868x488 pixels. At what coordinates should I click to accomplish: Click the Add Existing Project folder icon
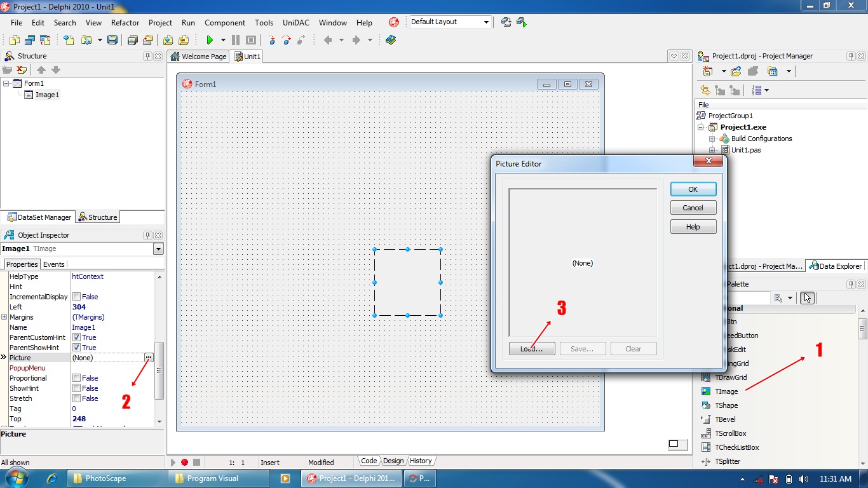(x=736, y=71)
